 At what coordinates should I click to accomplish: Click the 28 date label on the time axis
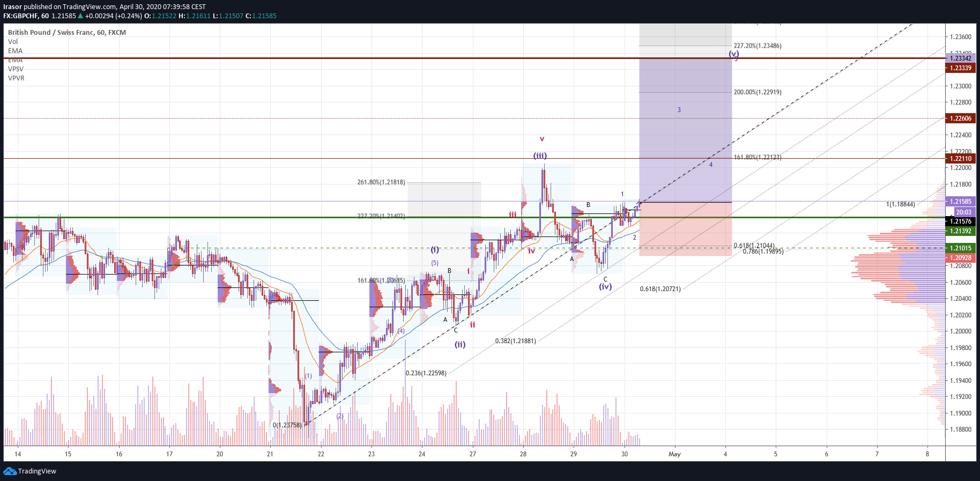coord(523,454)
